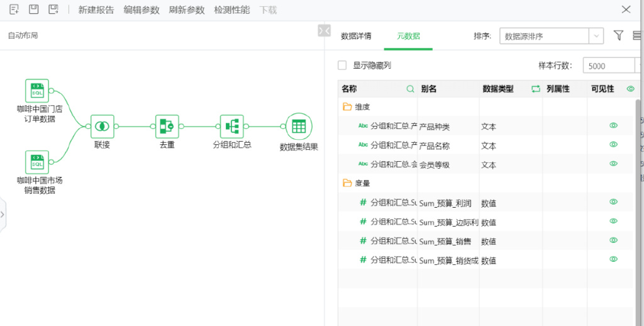644x326 pixels.
Task: Select the 咖啡中国门店订单数据 SQL node
Action: pos(36,91)
